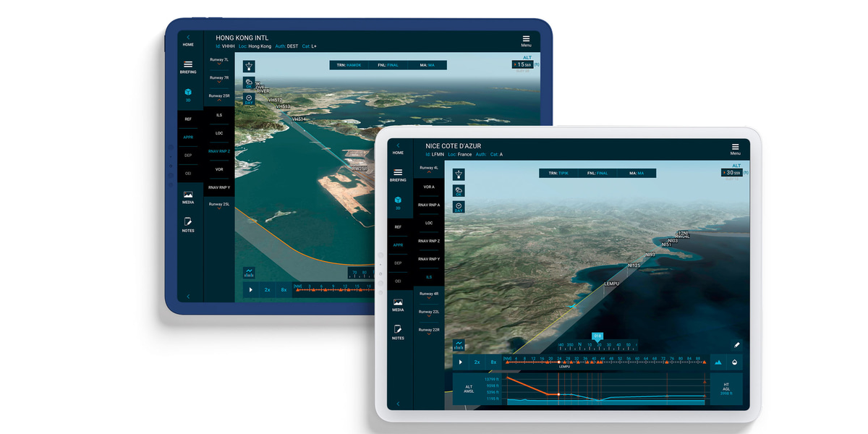868x434 pixels.
Task: Toggle the weather OK overlay
Action: pyautogui.click(x=459, y=190)
